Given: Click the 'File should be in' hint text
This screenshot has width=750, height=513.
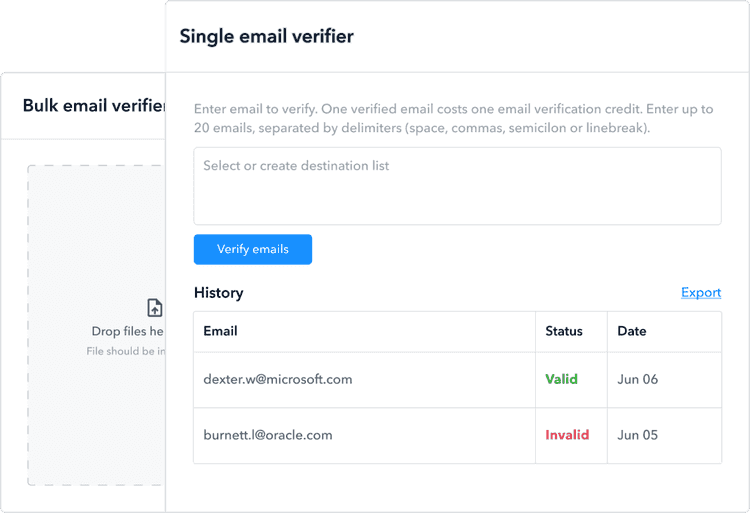Looking at the screenshot, I should (x=126, y=351).
